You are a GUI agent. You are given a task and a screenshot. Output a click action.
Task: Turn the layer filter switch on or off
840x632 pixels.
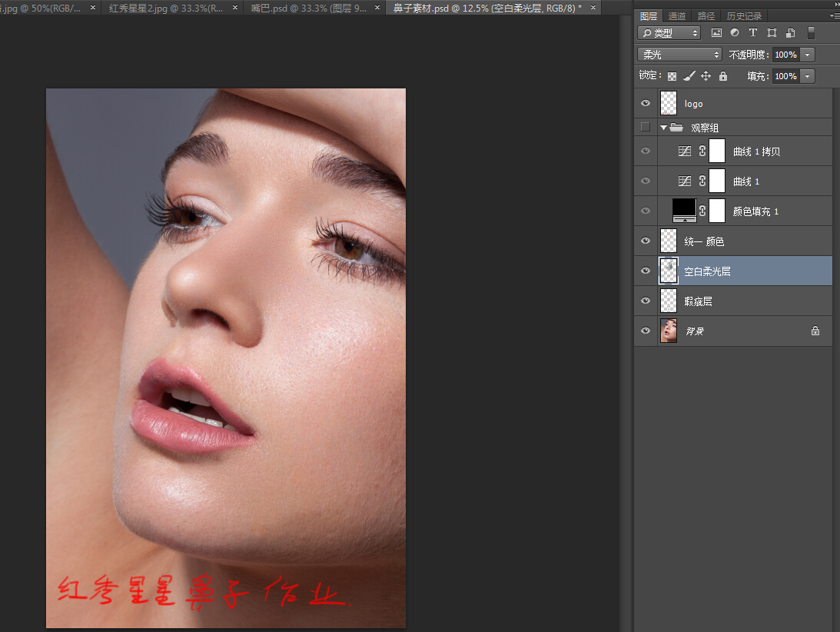tap(811, 33)
